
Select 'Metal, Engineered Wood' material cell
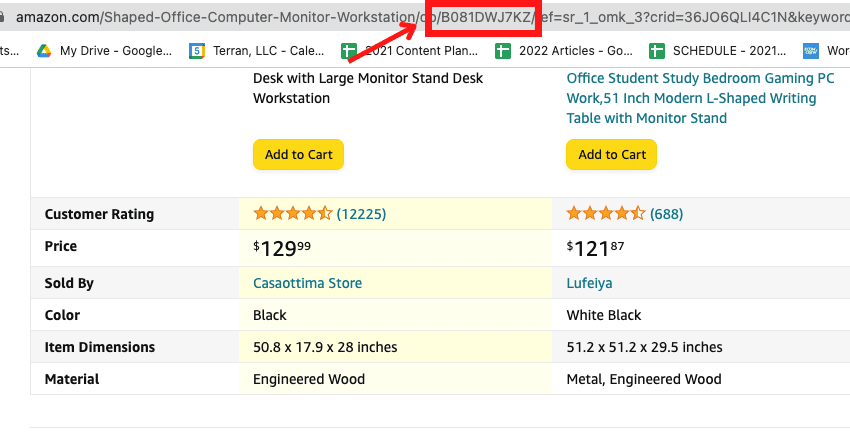pos(644,379)
